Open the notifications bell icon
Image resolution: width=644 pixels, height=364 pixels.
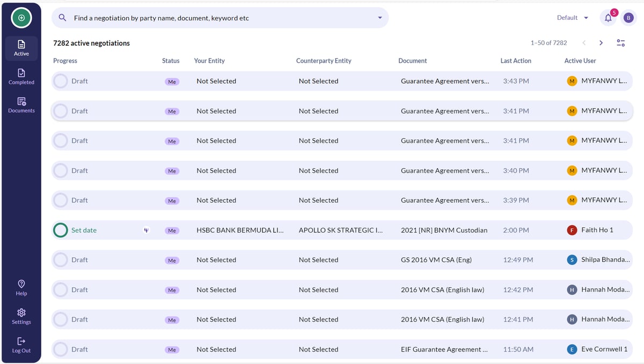[x=608, y=18]
